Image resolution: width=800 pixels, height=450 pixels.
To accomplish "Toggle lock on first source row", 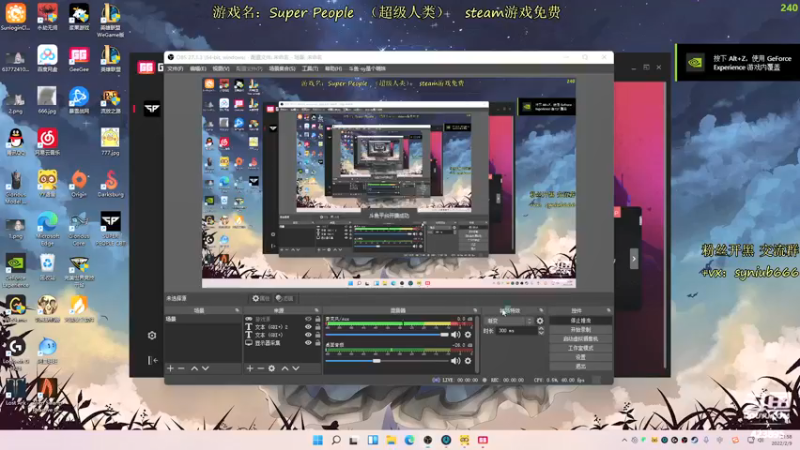I will coord(318,319).
